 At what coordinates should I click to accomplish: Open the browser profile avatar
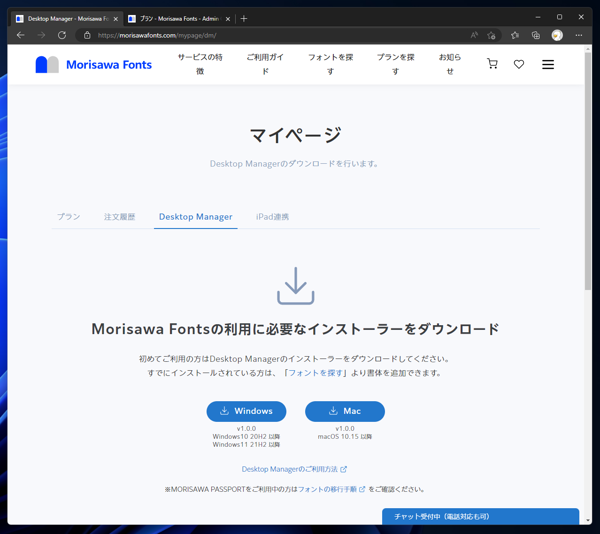tap(557, 35)
